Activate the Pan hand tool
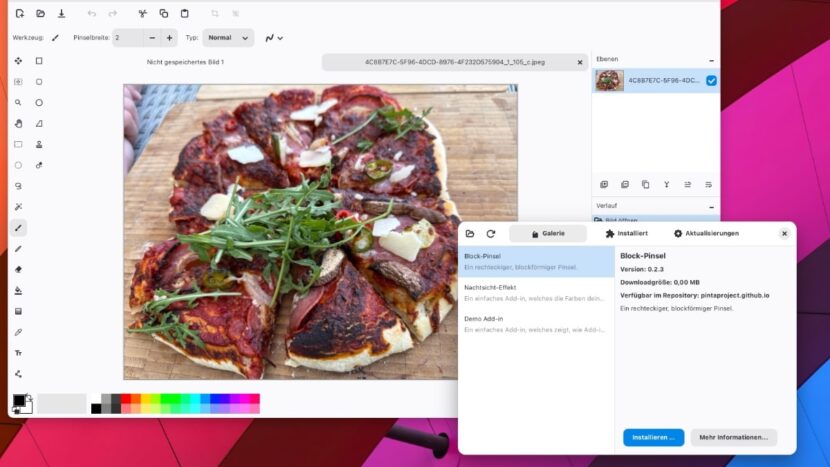 (x=18, y=123)
